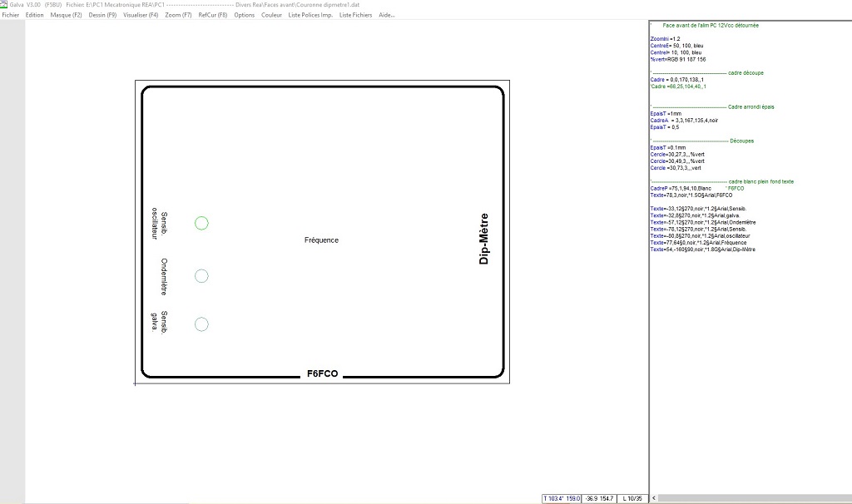This screenshot has height=504, width=852.
Task: Open the Fichier menu
Action: click(x=11, y=15)
